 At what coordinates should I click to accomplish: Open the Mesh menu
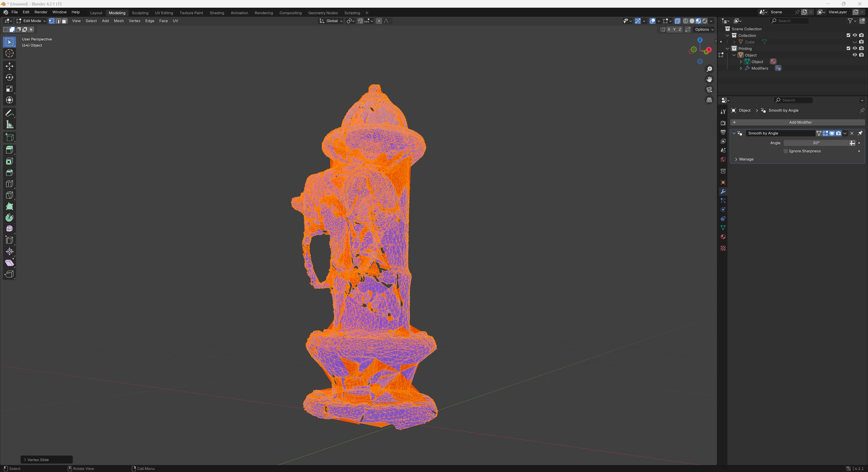coord(119,21)
